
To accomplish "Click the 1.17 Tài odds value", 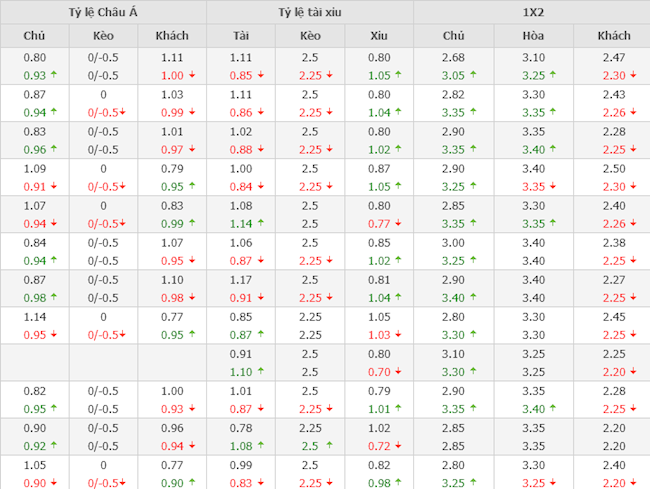I will (x=241, y=279).
